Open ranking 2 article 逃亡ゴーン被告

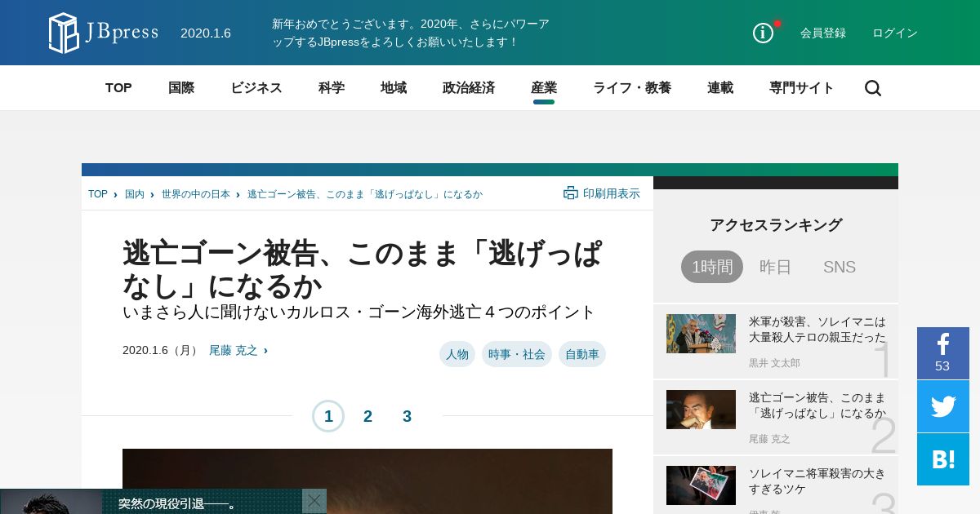coord(817,405)
